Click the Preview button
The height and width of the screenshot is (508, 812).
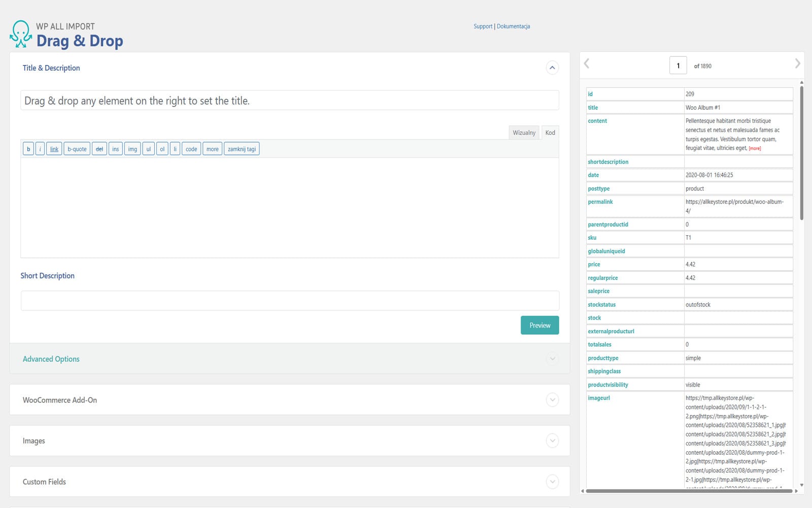[540, 325]
